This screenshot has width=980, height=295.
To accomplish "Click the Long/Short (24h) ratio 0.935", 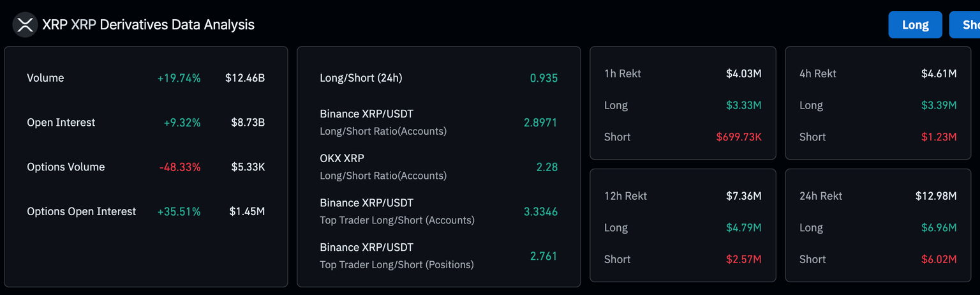I will pos(544,78).
